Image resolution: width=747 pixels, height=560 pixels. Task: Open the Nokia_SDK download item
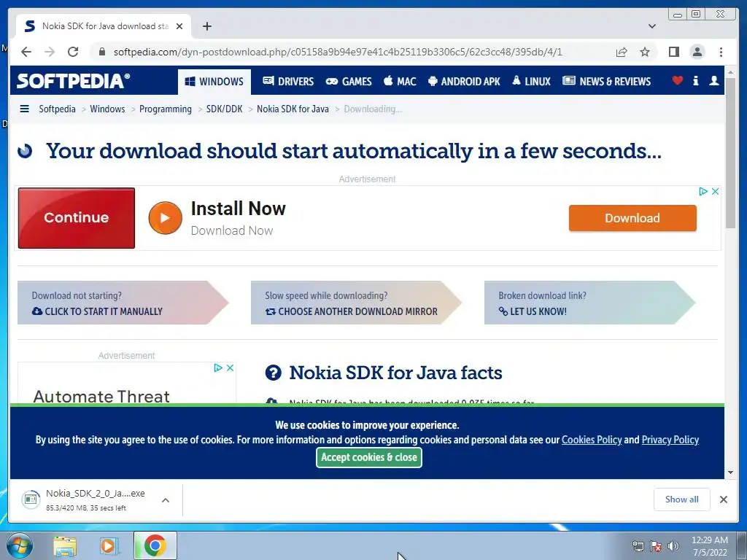tap(85, 499)
